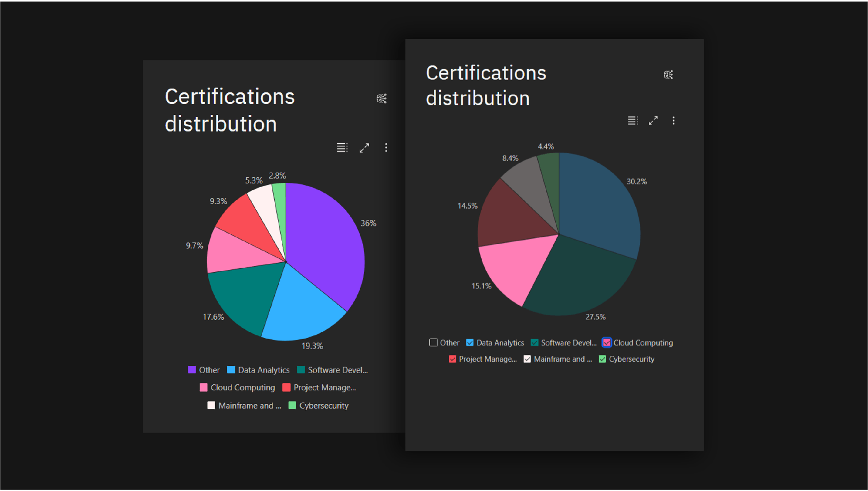Show as table on right chart
The image size is (868, 491).
[x=632, y=121]
